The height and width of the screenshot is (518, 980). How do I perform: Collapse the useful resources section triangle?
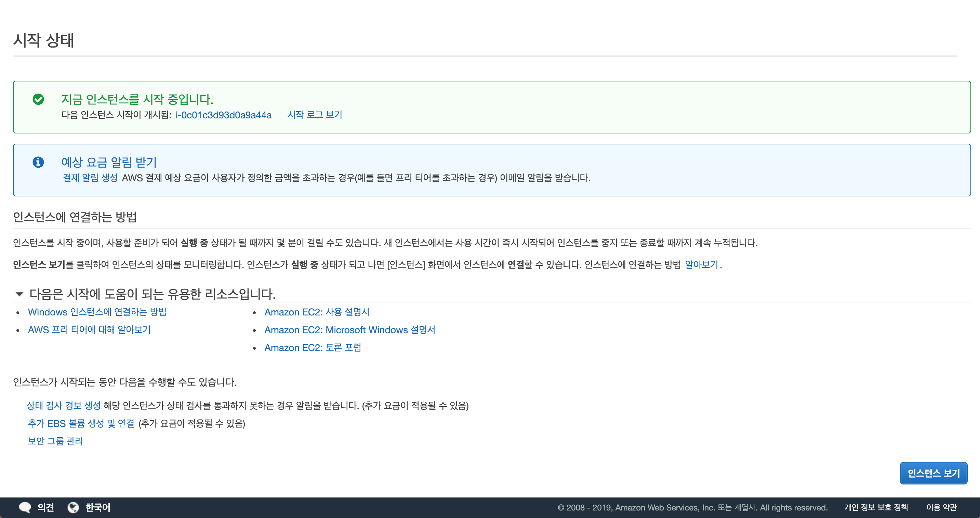[19, 294]
